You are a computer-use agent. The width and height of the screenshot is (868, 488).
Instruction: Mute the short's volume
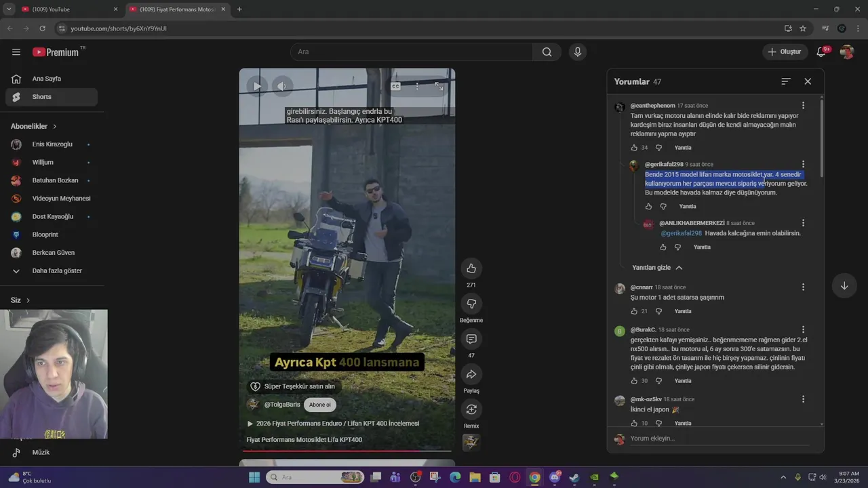[281, 86]
